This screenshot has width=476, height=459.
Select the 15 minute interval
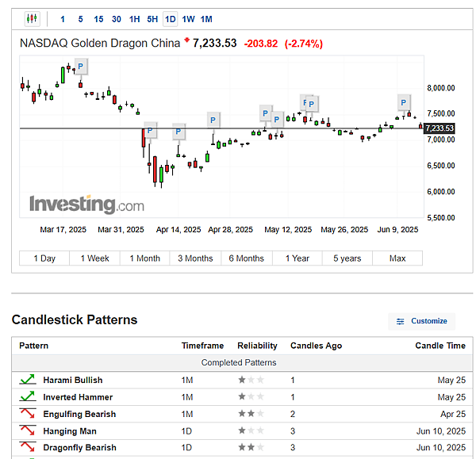click(x=98, y=19)
